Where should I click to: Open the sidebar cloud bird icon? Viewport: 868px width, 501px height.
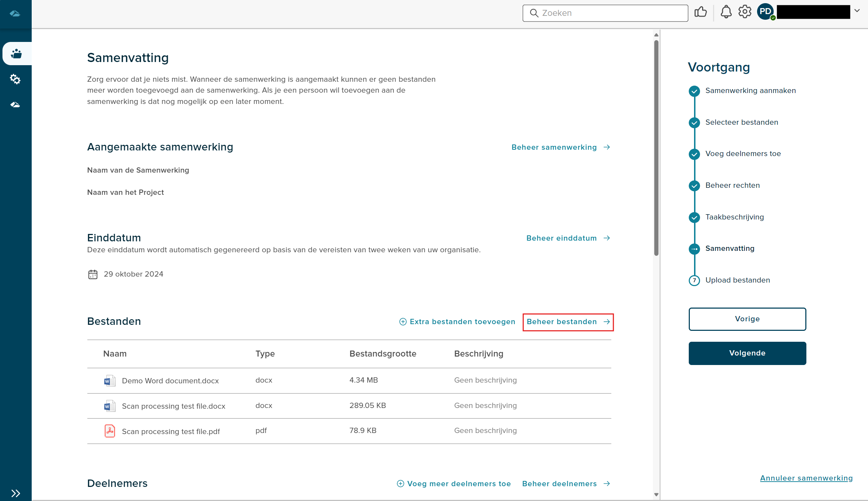(x=15, y=105)
